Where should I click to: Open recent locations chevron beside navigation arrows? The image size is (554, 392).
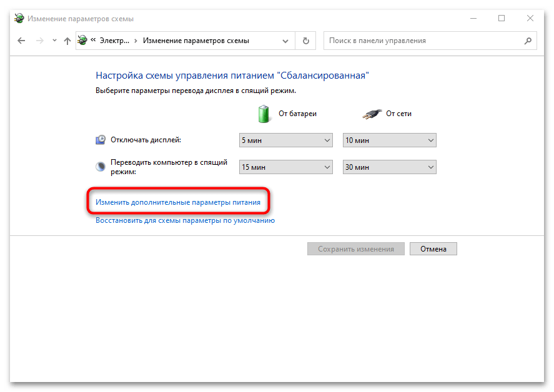(x=54, y=41)
